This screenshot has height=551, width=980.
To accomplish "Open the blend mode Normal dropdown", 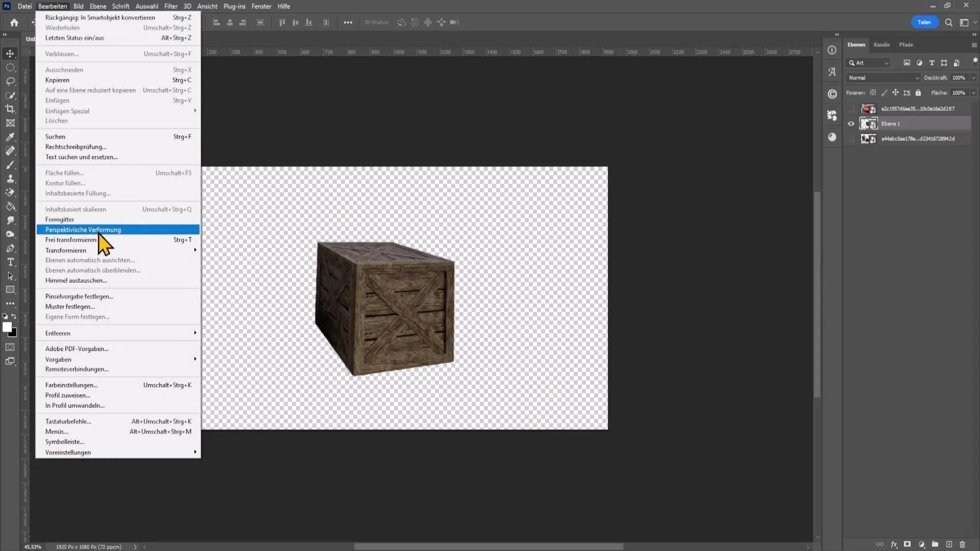I will click(884, 78).
